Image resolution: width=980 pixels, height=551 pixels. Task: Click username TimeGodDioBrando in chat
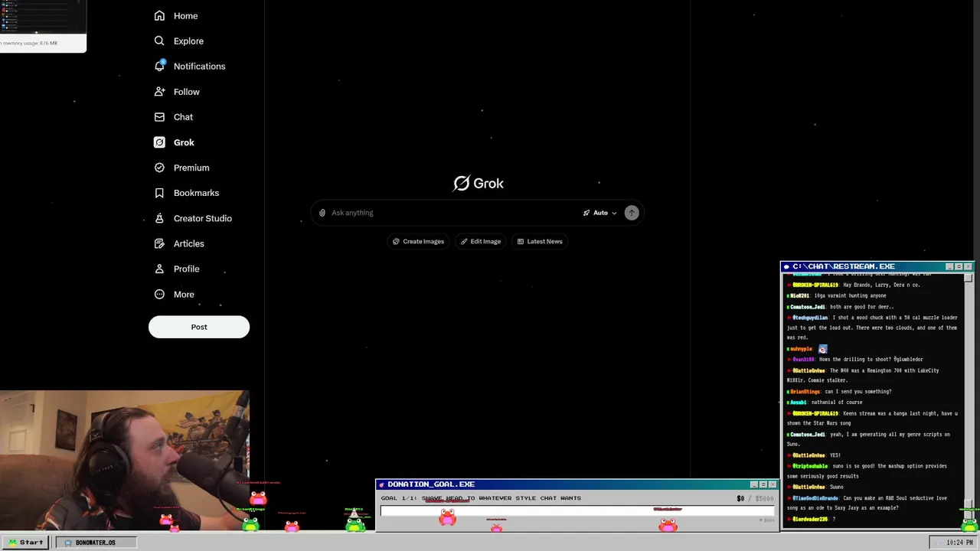(x=815, y=497)
